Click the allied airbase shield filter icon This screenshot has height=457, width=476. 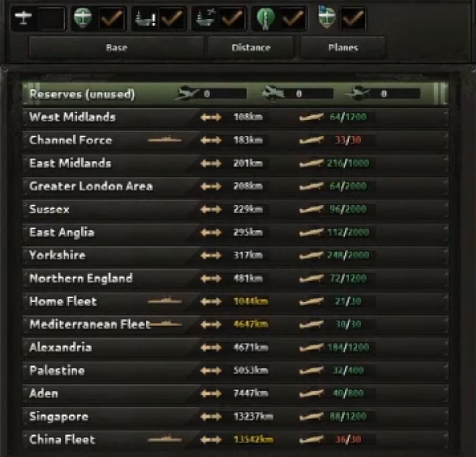pyautogui.click(x=327, y=18)
